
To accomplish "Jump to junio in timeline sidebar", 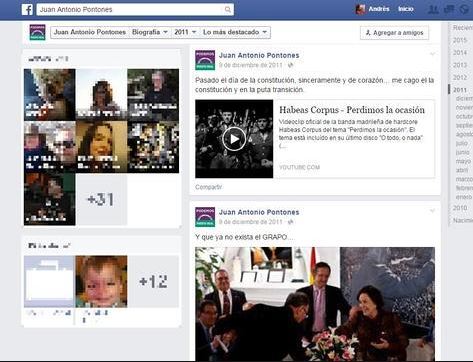I will [462, 152].
